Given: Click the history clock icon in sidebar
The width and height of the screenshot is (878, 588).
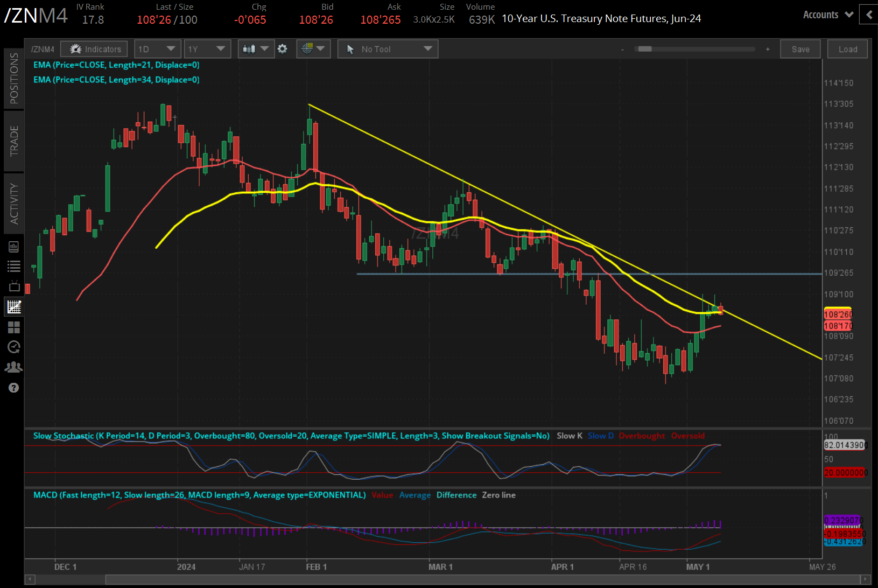Looking at the screenshot, I should (x=13, y=347).
